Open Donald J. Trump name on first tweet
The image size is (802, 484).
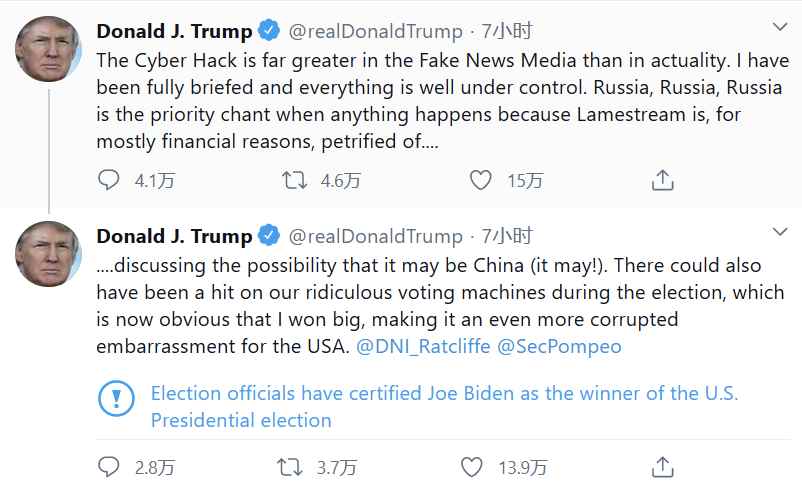tap(174, 31)
